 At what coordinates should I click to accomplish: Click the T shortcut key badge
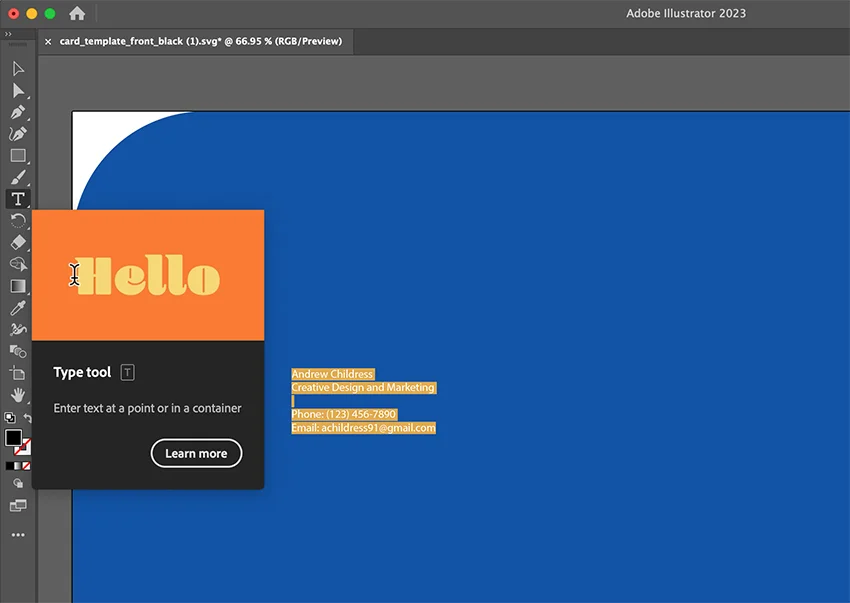point(127,373)
